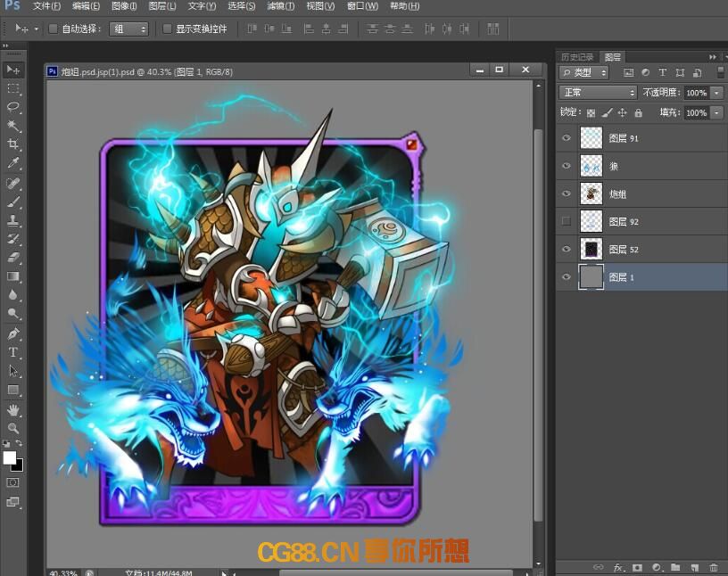
Task: Select the Blur tool
Action: click(x=13, y=295)
